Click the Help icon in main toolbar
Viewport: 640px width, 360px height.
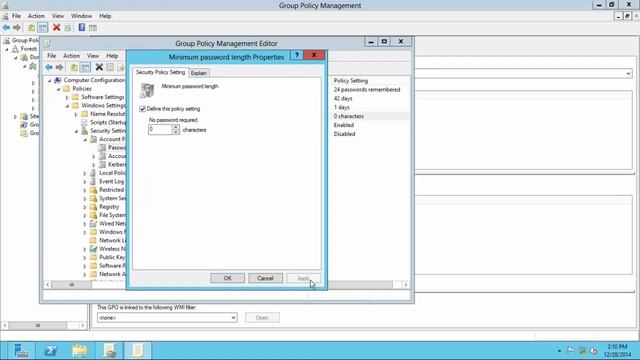coord(82,27)
